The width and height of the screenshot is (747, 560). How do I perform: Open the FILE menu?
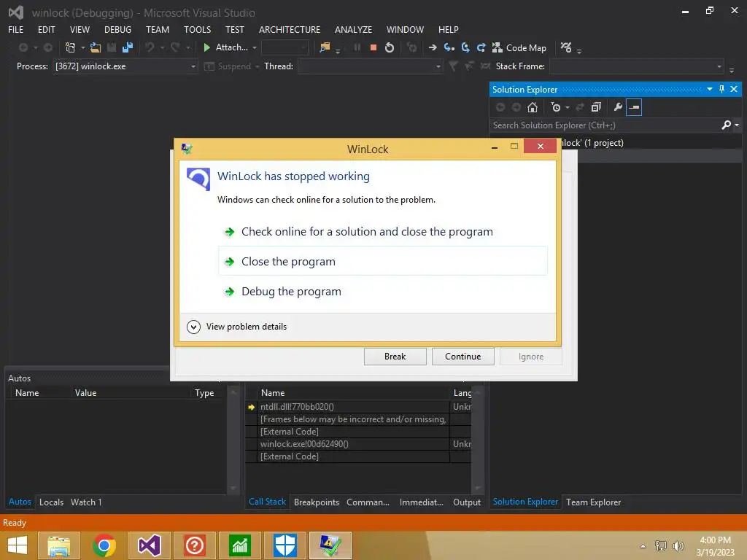point(16,29)
